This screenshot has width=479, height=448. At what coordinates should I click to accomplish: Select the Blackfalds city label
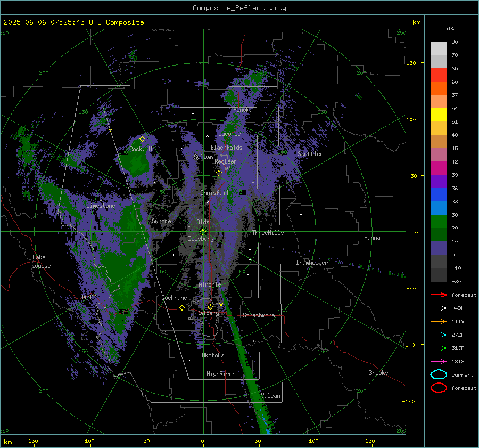[226, 148]
